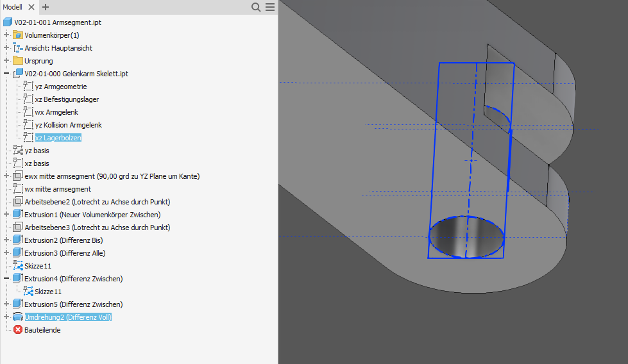Click sketch icon of wx mitte armsegment

(17, 188)
